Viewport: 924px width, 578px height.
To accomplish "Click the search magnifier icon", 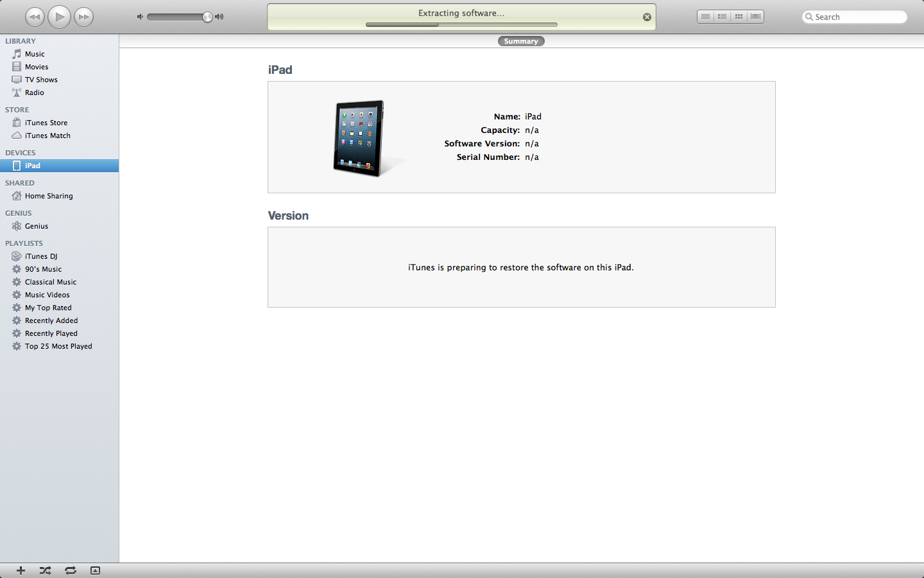I will pos(809,17).
